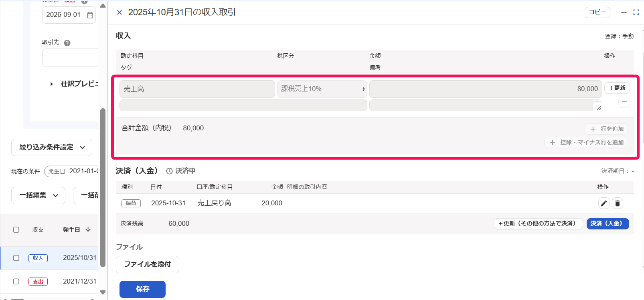The width and height of the screenshot is (644, 300).
Task: Close the income transaction panel with the X
Action: coord(119,12)
